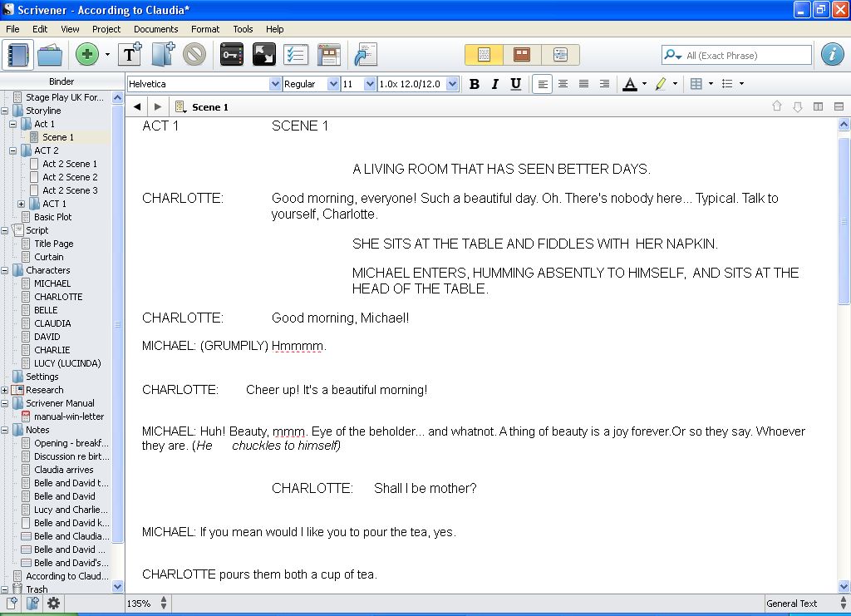The image size is (851, 616).
Task: Toggle bold formatting
Action: pos(475,83)
